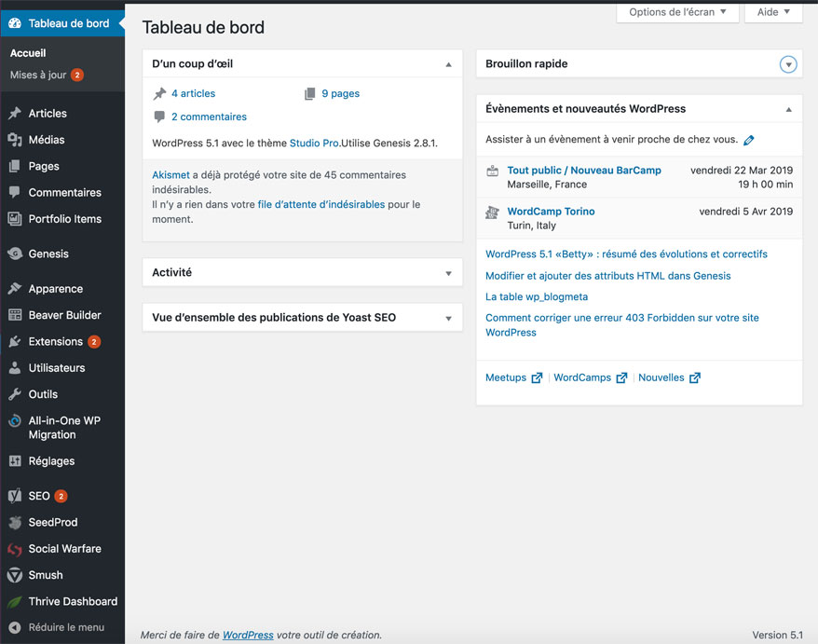The image size is (818, 644).
Task: Click the Articles pushpin icon in sidebar
Action: click(15, 113)
